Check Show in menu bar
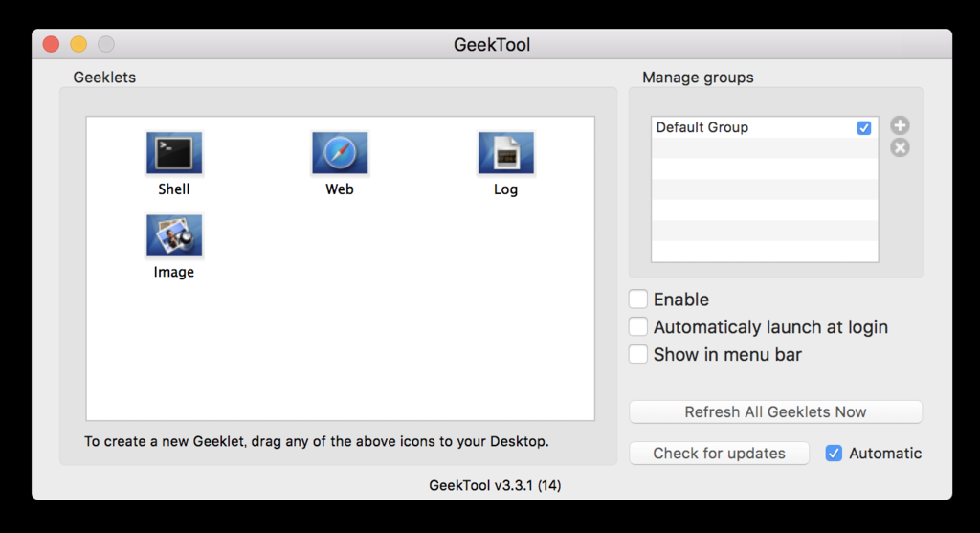Image resolution: width=980 pixels, height=533 pixels. 637,354
